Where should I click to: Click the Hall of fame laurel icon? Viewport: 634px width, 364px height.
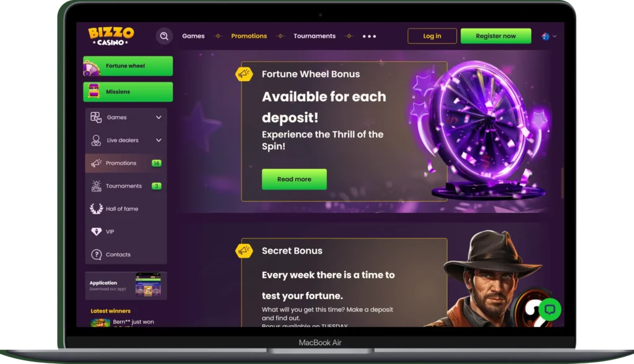click(x=96, y=209)
